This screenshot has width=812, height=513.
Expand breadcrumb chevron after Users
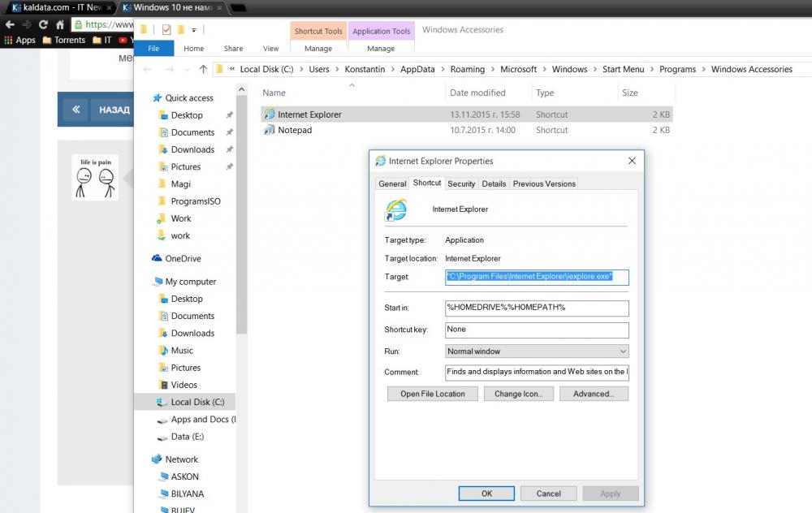tap(337, 69)
